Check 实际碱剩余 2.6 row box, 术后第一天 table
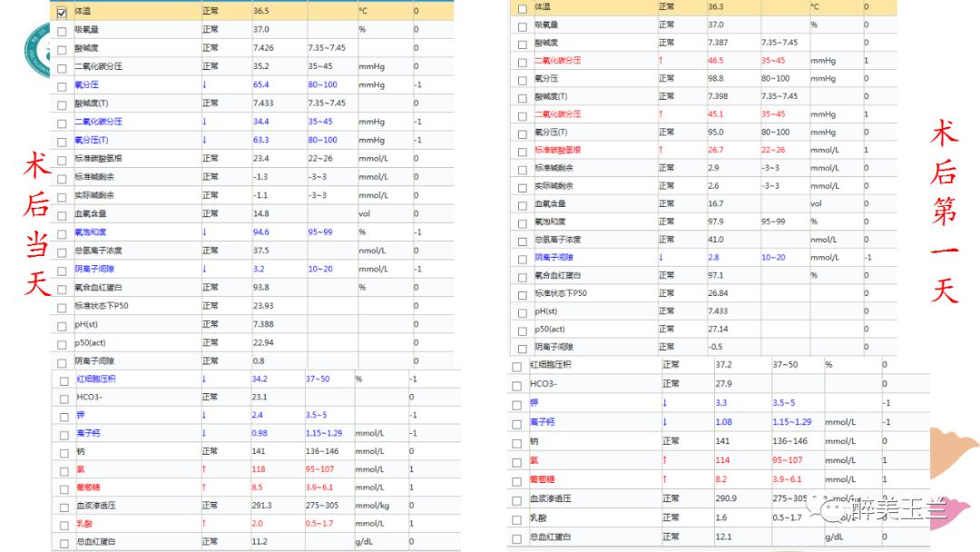Screen dimensions: 980x552 (x=522, y=188)
